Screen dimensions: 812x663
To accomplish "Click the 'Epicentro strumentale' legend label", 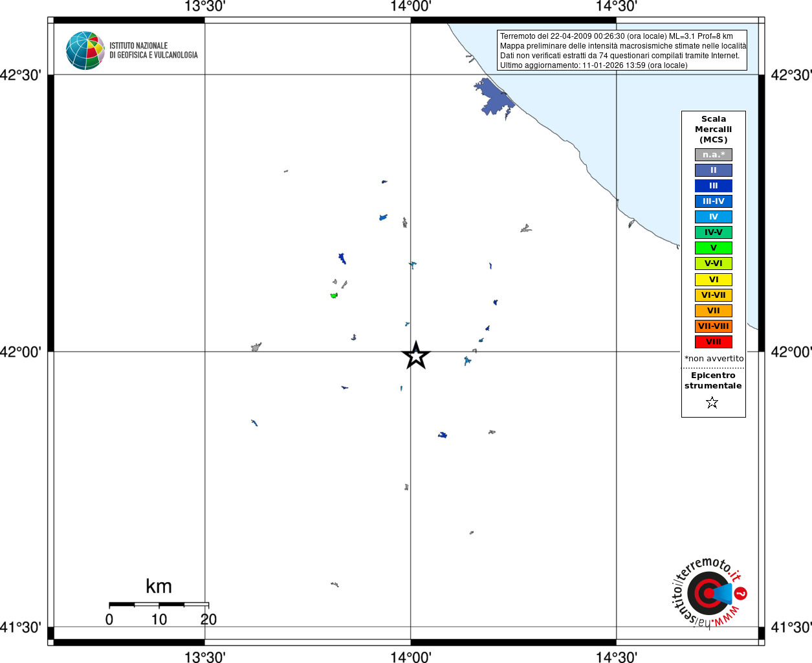I will 713,381.
